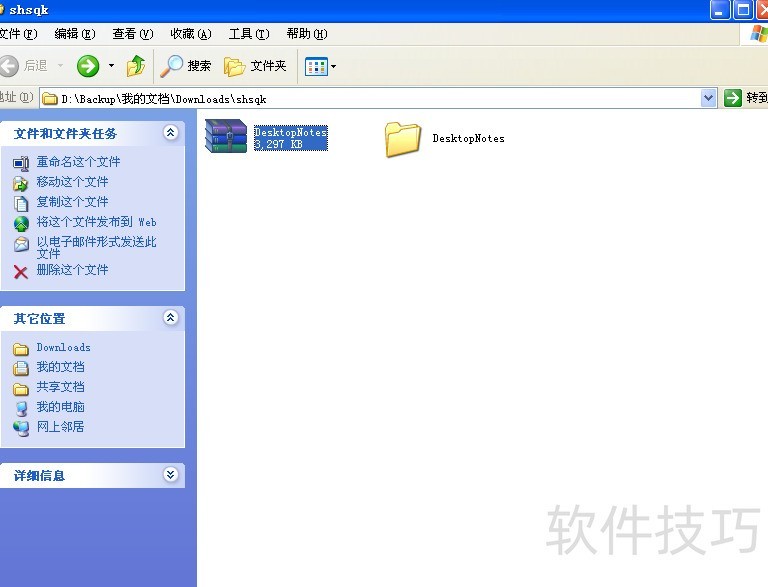Viewport: 768px width, 587px height.
Task: Open the Tools (工具) menu
Action: tap(248, 34)
